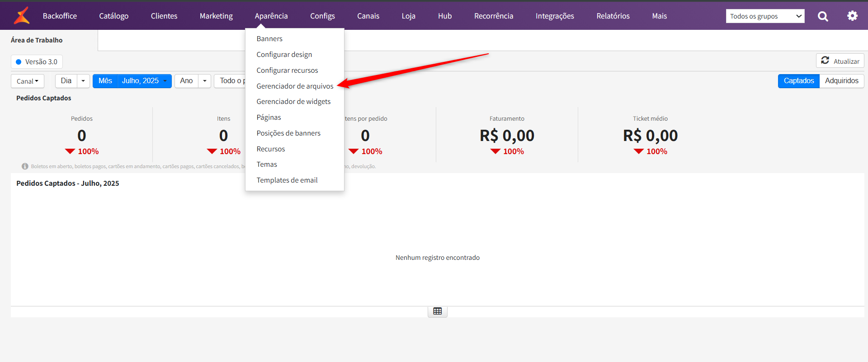Image resolution: width=868 pixels, height=362 pixels.
Task: Click the table view grid icon
Action: (437, 311)
